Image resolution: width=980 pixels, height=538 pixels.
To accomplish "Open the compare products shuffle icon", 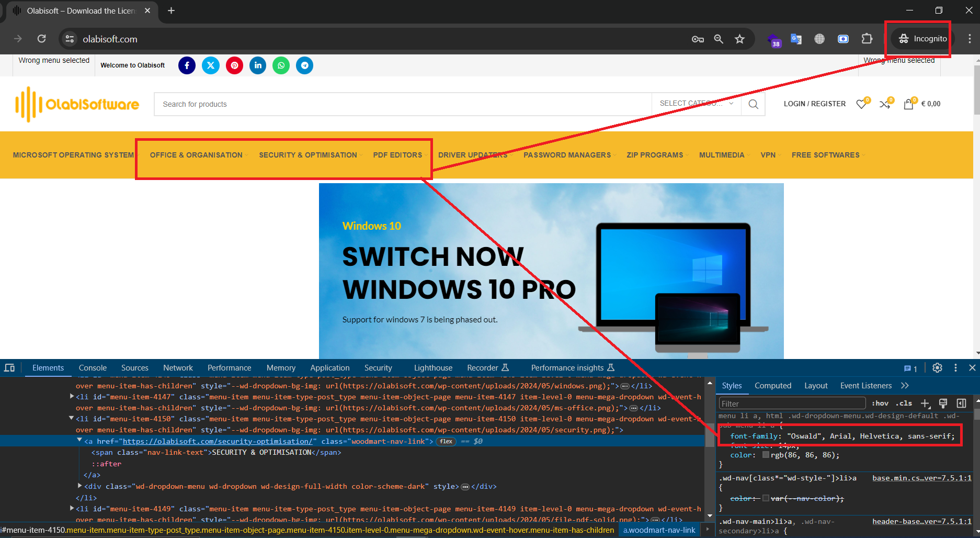I will [885, 104].
